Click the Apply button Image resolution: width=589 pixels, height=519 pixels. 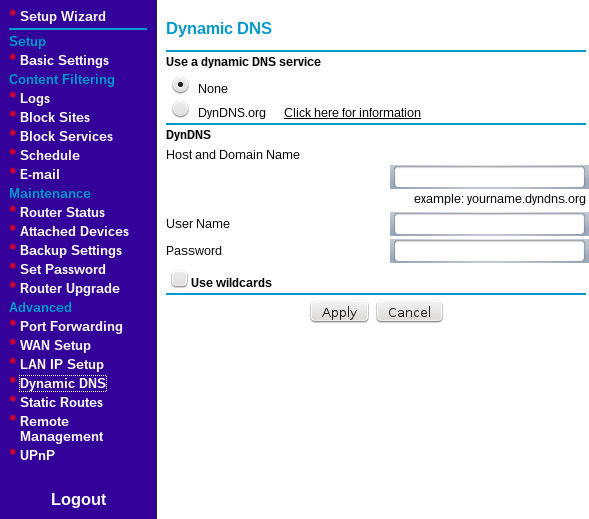(339, 312)
